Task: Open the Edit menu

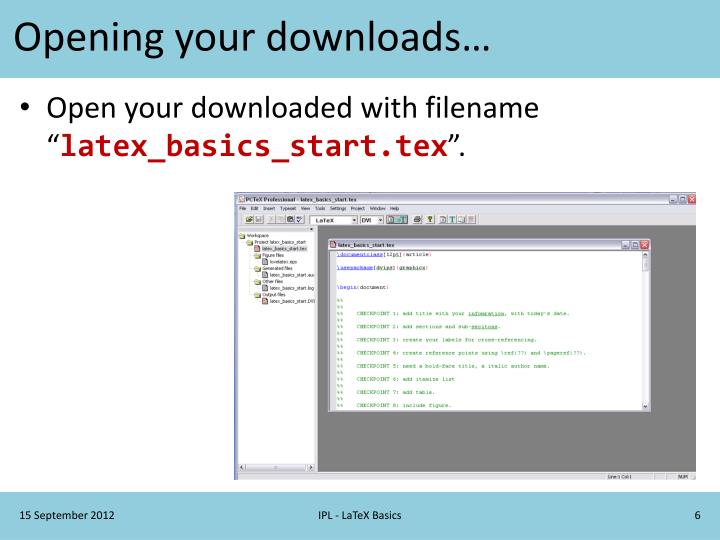Action: pos(254,208)
